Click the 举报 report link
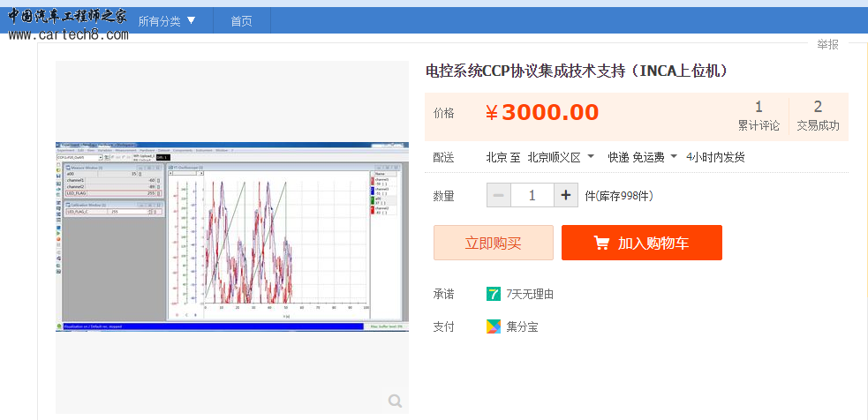 click(x=827, y=45)
